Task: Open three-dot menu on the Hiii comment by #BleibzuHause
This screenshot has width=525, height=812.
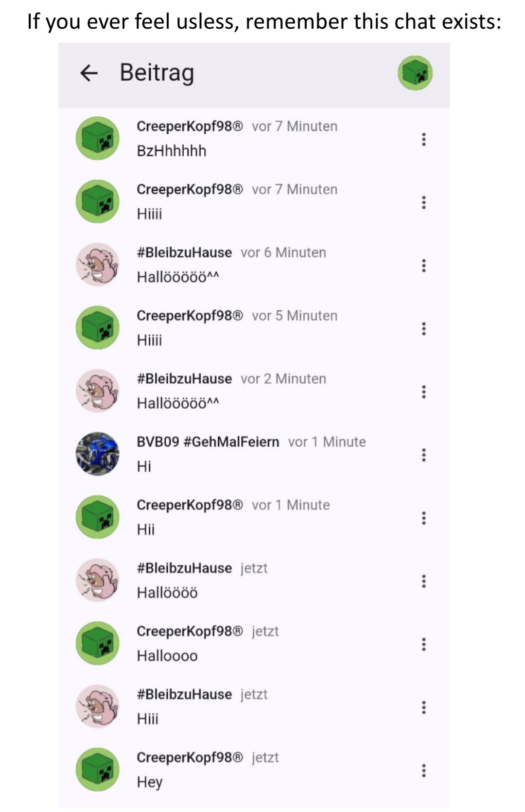Action: pos(424,707)
